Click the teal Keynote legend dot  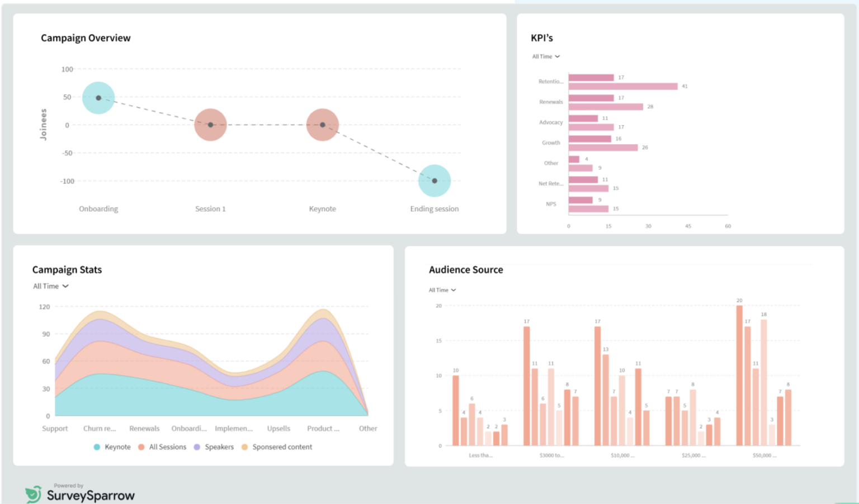(96, 447)
